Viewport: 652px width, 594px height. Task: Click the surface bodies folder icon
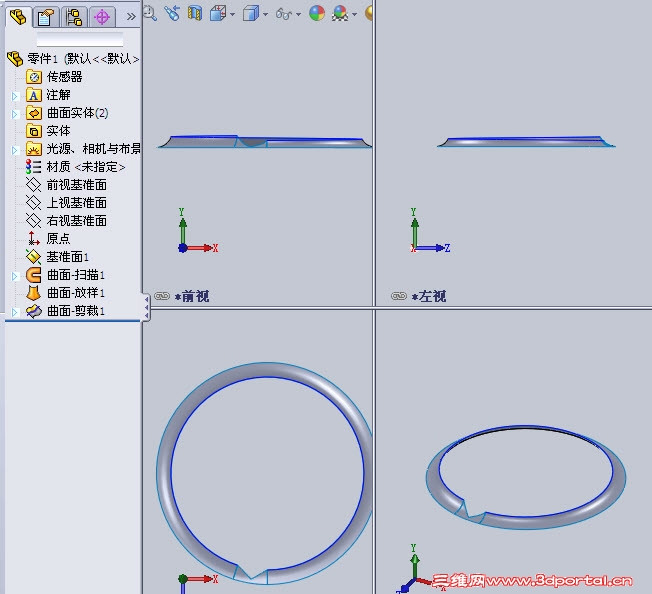point(34,113)
